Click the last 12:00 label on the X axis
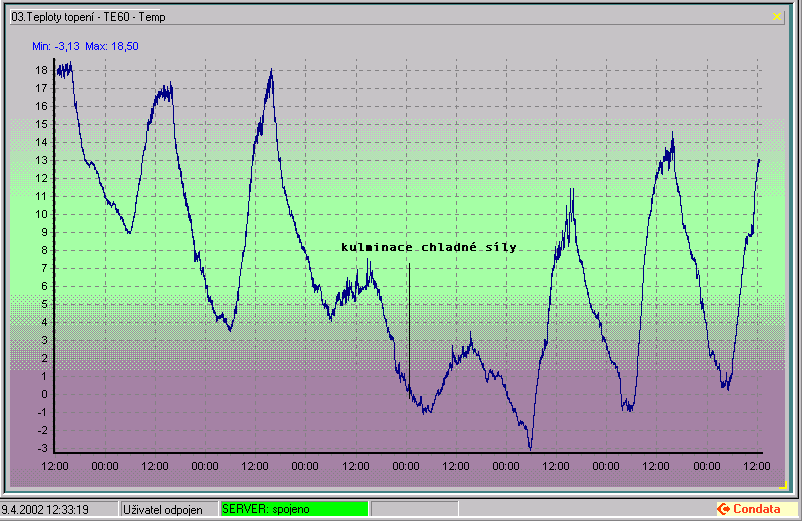This screenshot has height=521, width=802. [756, 466]
